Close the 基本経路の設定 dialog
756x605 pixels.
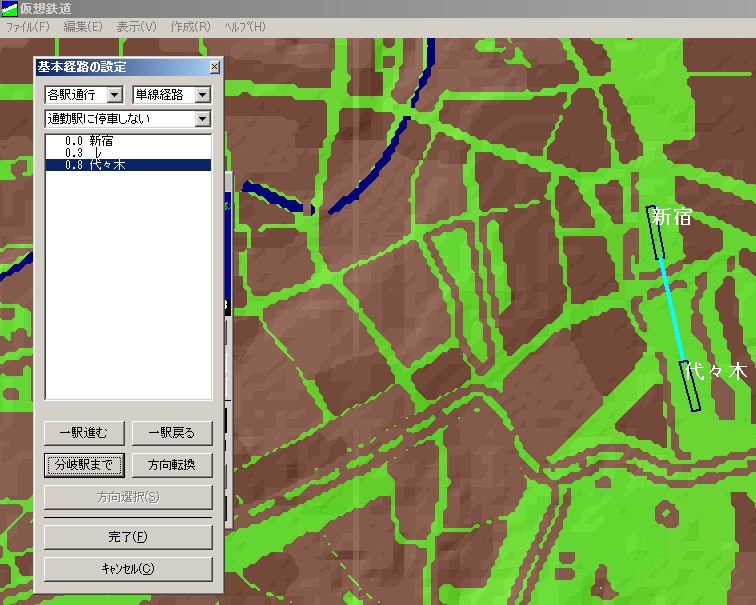[214, 67]
